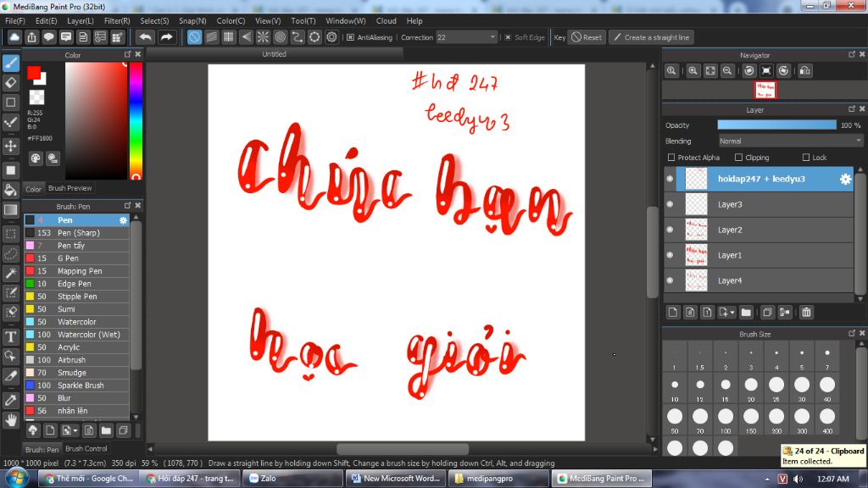Duplicate layer icon in Layer panel
This screenshot has width=868, height=488.
767,313
